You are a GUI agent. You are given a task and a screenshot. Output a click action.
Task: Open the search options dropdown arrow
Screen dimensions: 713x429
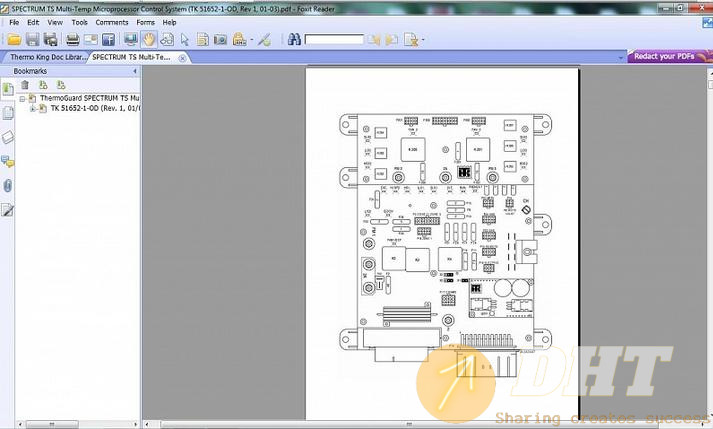(423, 40)
